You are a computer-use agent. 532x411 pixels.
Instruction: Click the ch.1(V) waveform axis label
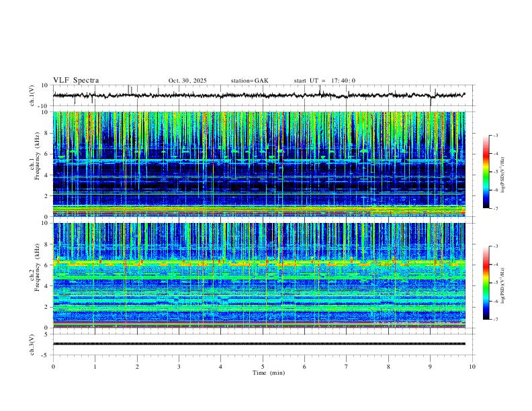(32, 95)
